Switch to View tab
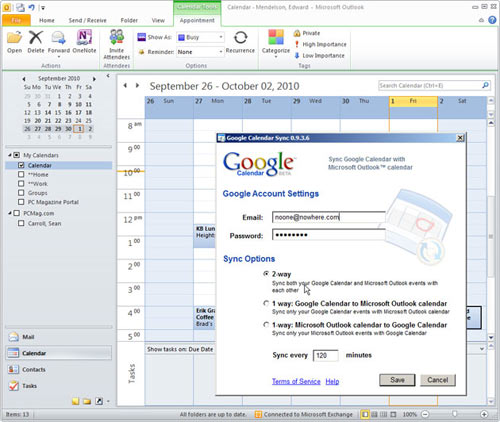Screen dimensions: 500x422 coord(158,20)
